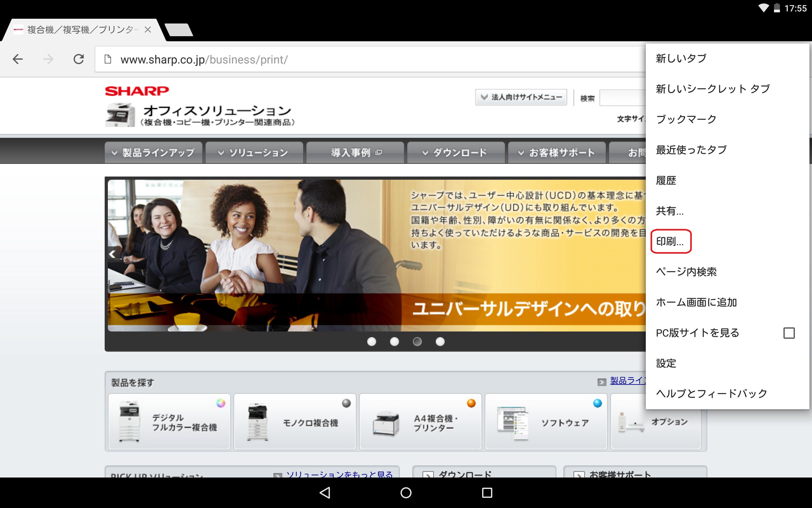Open オプション product card
The image size is (812, 508).
(x=656, y=422)
